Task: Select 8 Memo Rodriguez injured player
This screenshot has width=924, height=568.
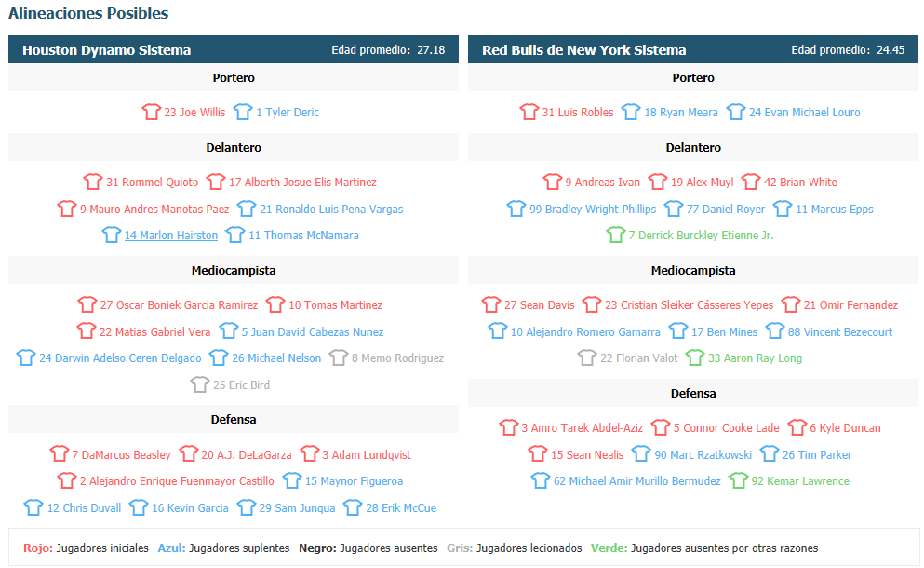Action: point(397,358)
